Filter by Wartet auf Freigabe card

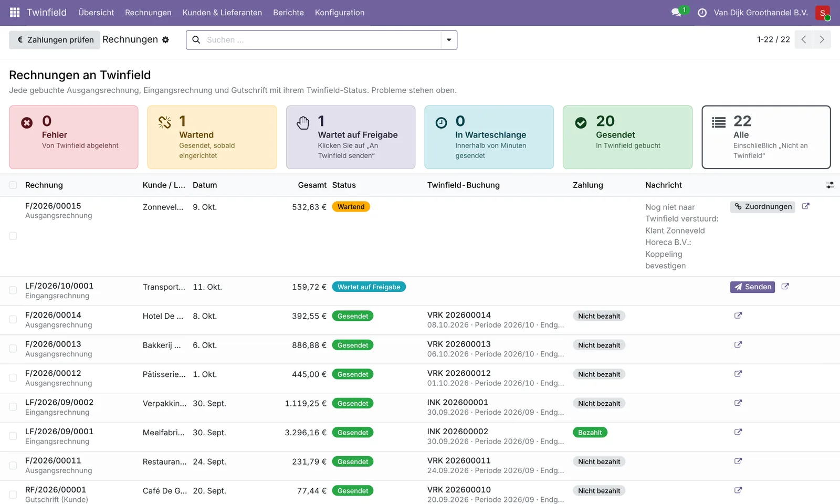(x=351, y=137)
